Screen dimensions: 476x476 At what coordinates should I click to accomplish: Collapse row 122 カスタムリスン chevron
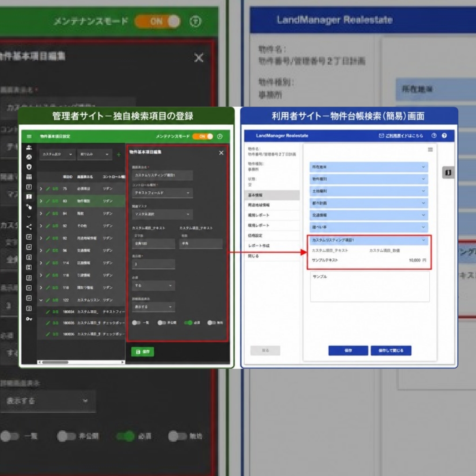point(41,300)
